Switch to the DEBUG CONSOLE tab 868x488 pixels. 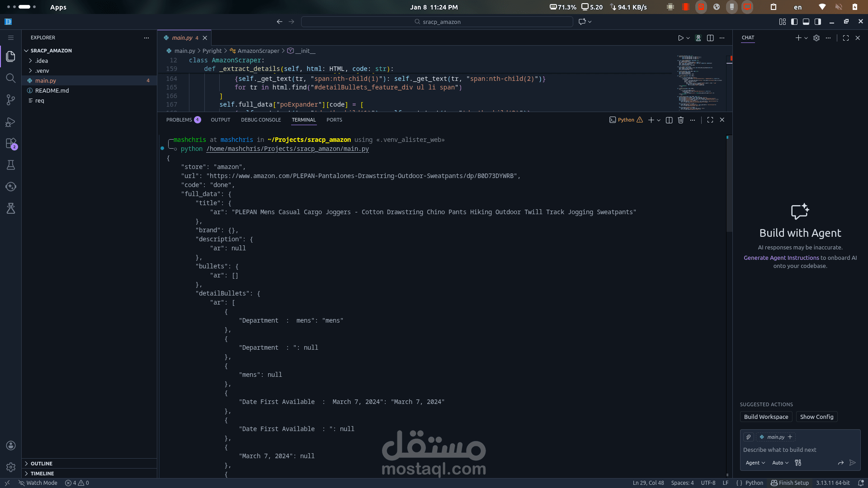pos(261,120)
